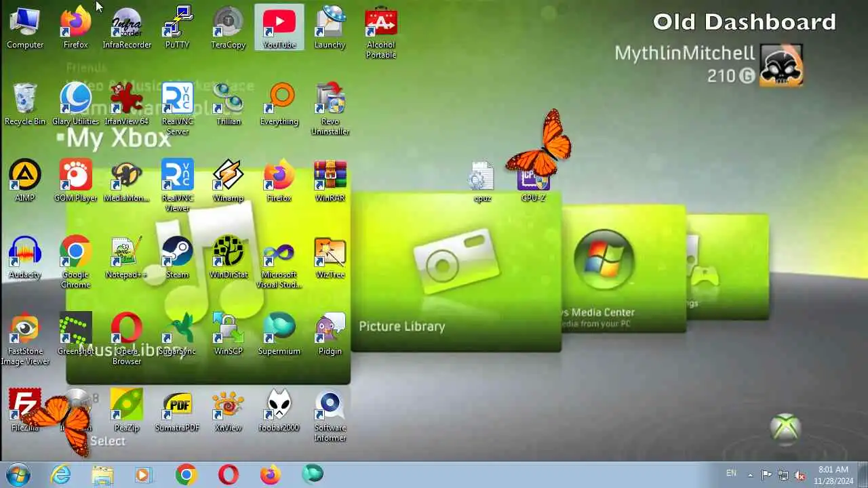Select the Software Informer icon
The height and width of the screenshot is (488, 868).
tap(330, 416)
